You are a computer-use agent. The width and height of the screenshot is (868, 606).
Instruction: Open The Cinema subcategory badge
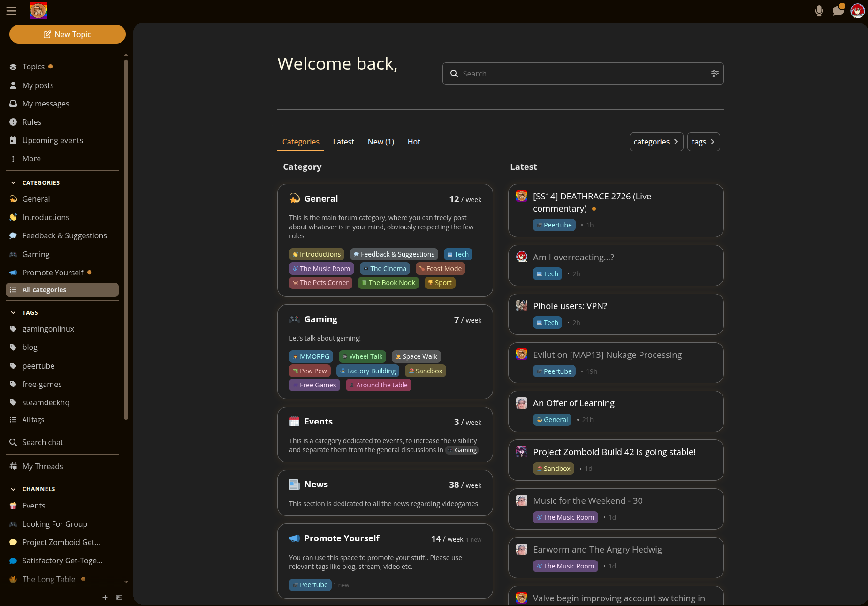(385, 269)
